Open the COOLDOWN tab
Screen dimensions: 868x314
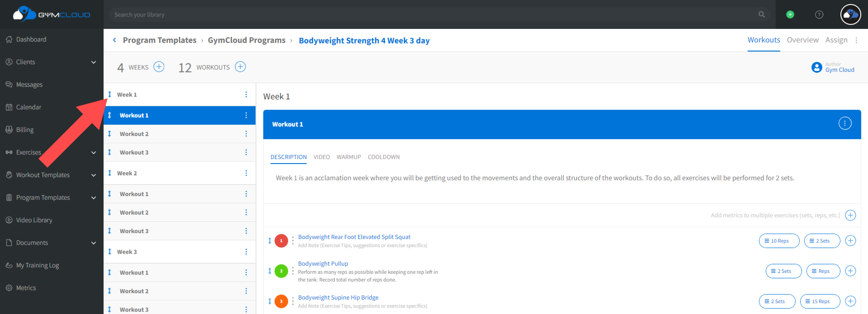click(x=384, y=157)
